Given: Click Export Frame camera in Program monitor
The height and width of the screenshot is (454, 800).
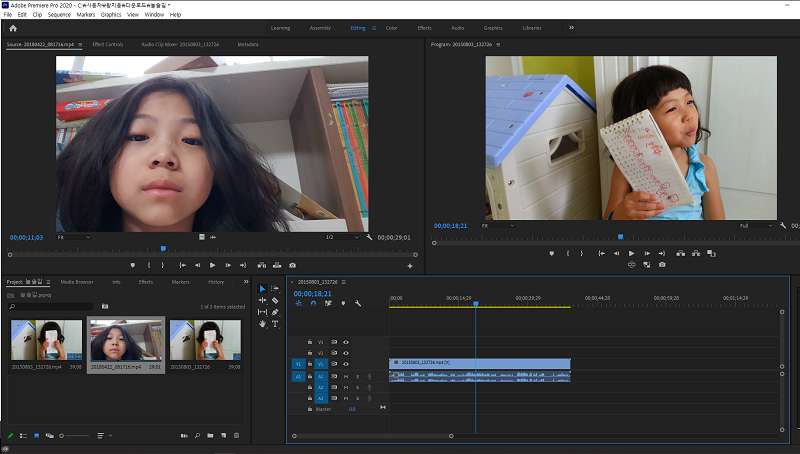Looking at the screenshot, I should click(662, 265).
